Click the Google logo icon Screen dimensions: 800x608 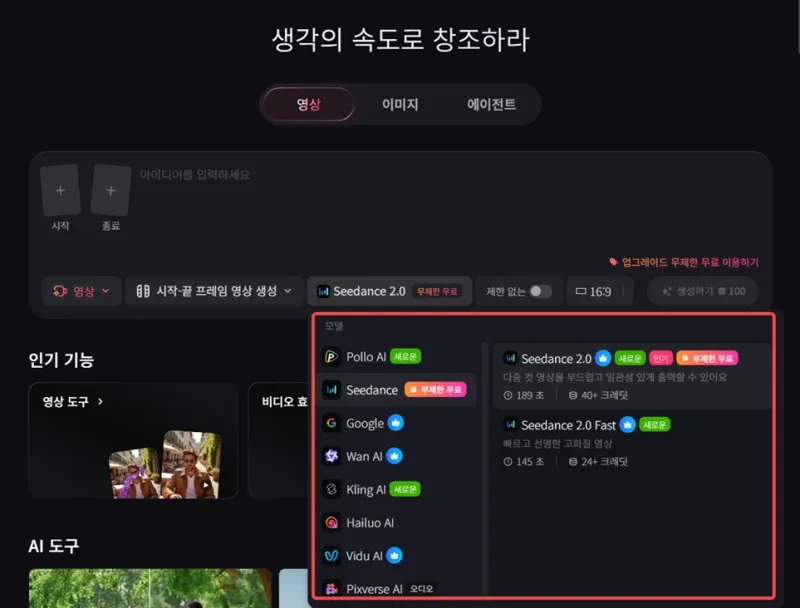(331, 423)
